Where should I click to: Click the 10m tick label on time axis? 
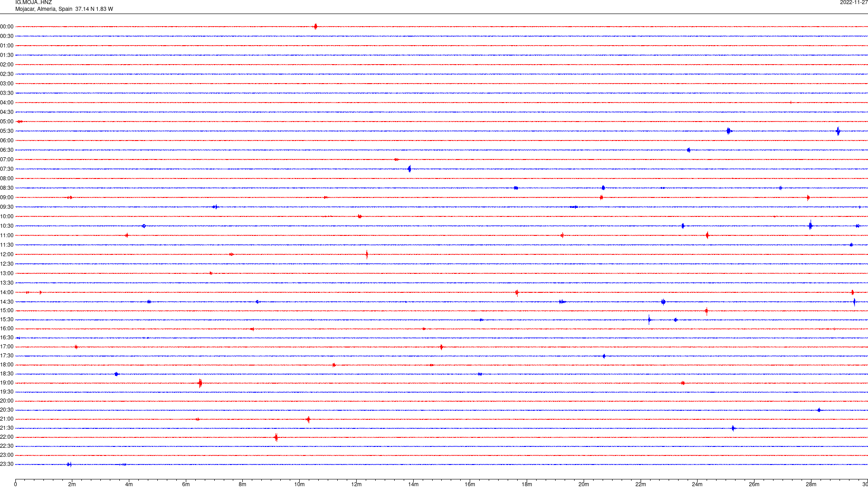point(299,484)
